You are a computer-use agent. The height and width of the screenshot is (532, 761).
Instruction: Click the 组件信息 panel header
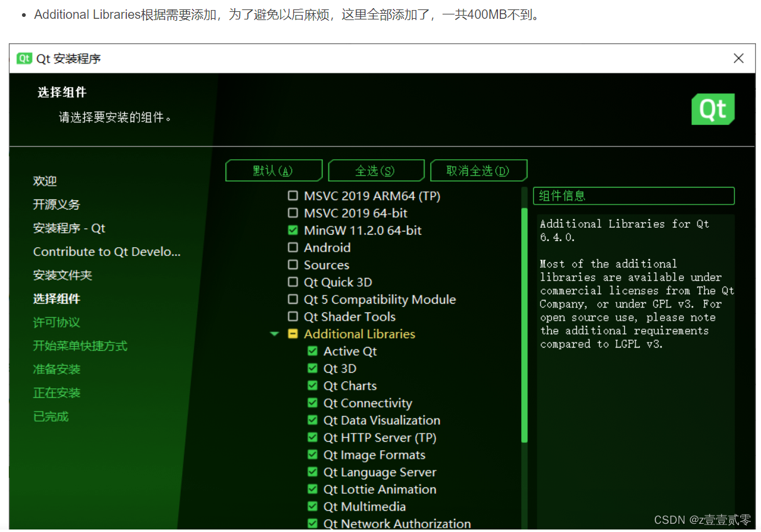pos(634,196)
